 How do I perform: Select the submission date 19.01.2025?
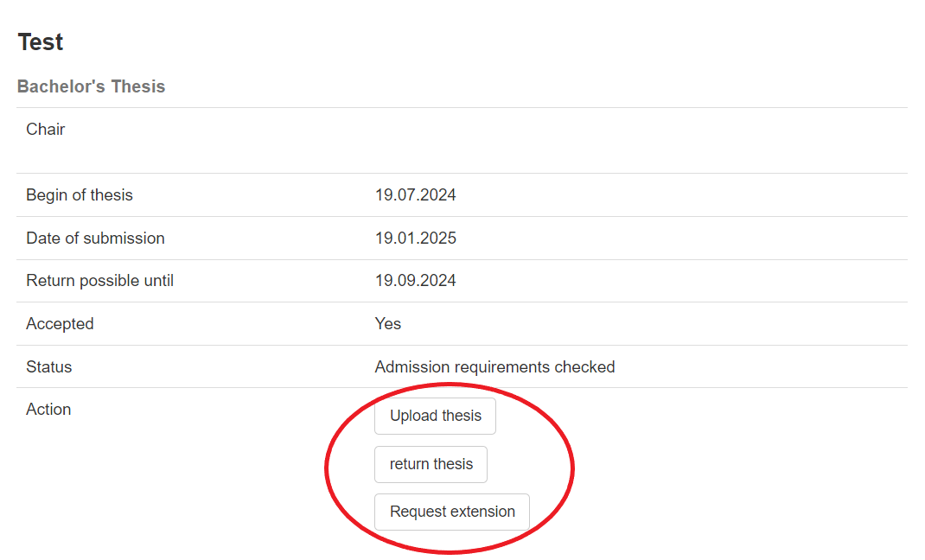(x=415, y=239)
